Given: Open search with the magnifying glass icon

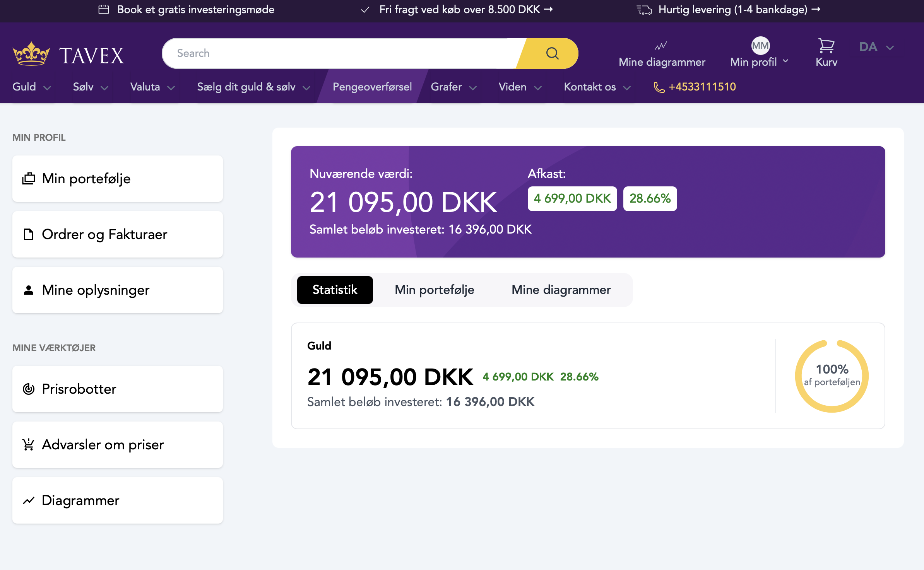Looking at the screenshot, I should 552,53.
